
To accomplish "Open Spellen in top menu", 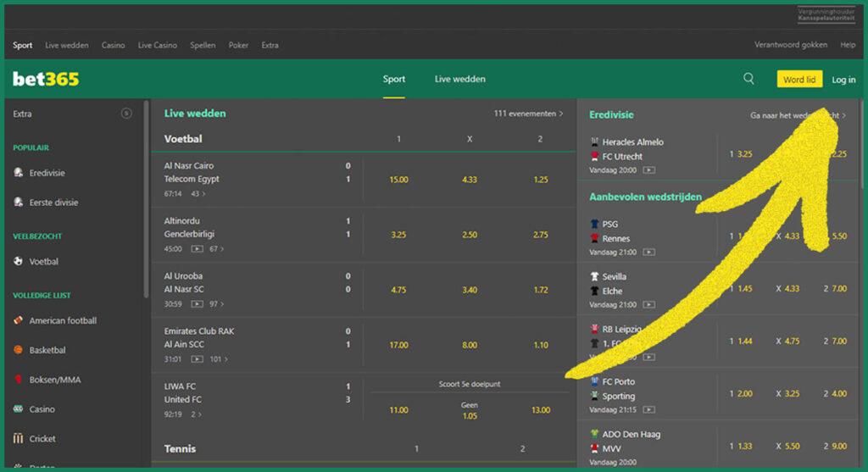I will [203, 46].
